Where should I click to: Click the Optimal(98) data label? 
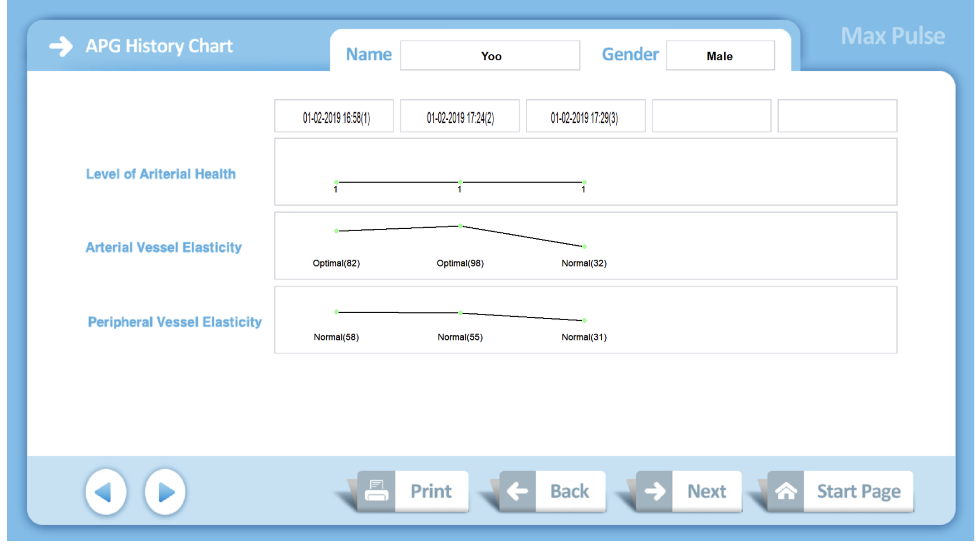coord(460,263)
